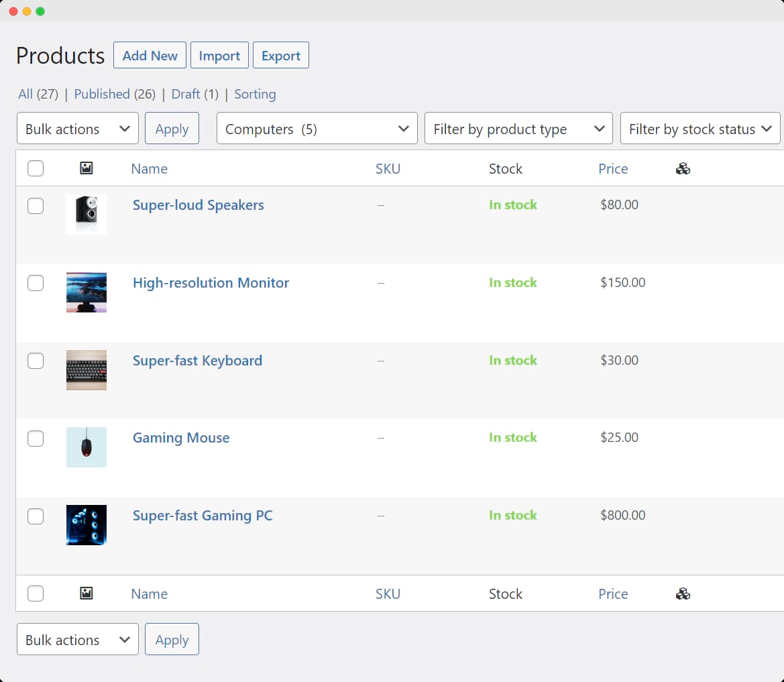This screenshot has height=682, width=784.
Task: Open the Computers category filter dropdown
Action: click(317, 128)
